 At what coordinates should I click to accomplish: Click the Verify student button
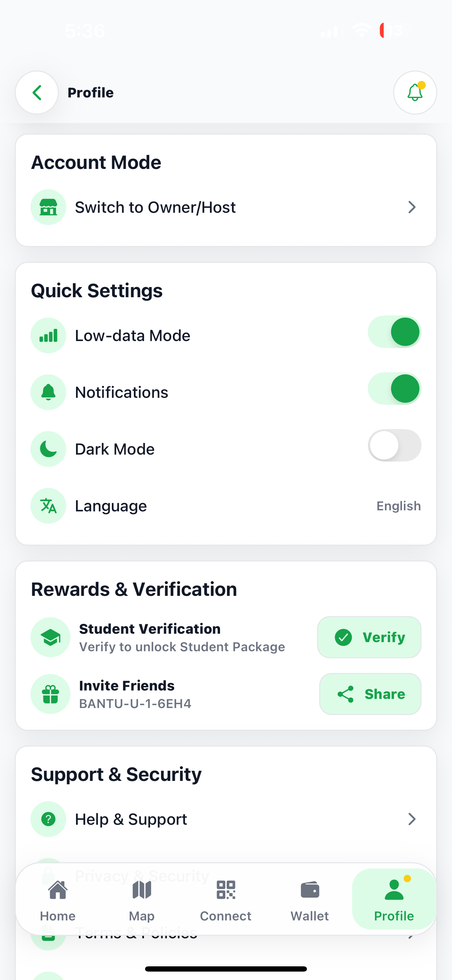tap(369, 637)
